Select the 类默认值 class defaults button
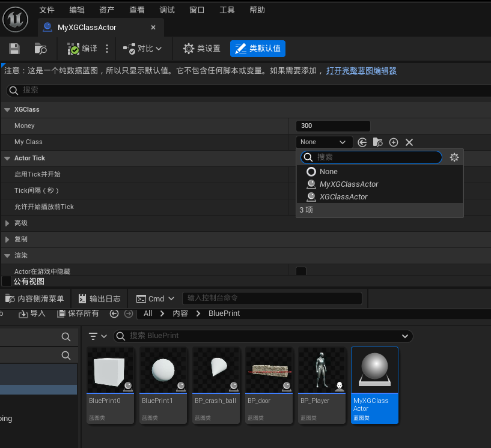 (x=258, y=49)
